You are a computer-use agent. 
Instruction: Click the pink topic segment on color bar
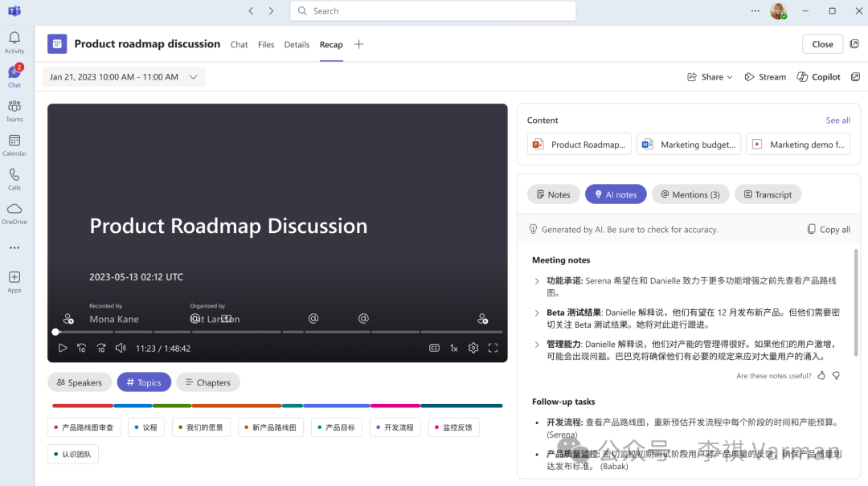click(395, 406)
